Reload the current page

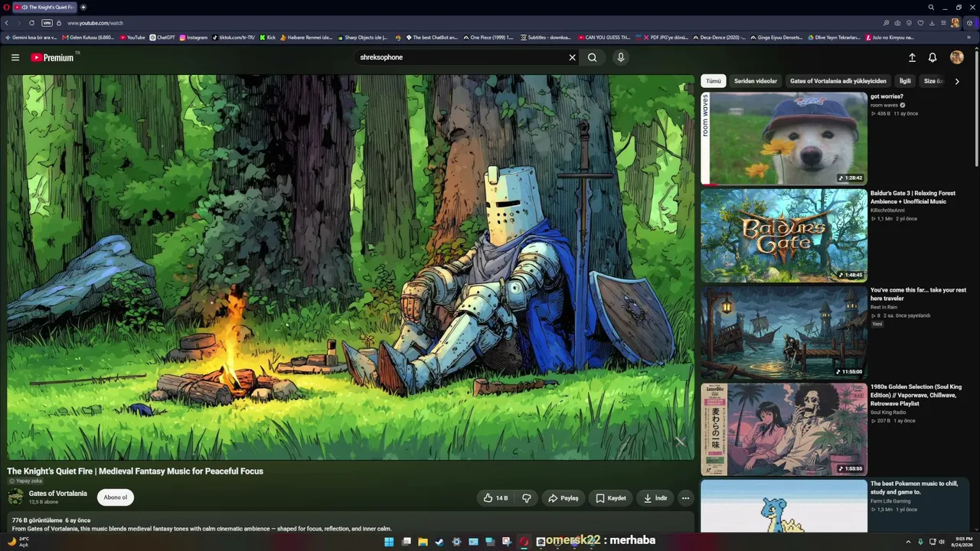[x=31, y=23]
